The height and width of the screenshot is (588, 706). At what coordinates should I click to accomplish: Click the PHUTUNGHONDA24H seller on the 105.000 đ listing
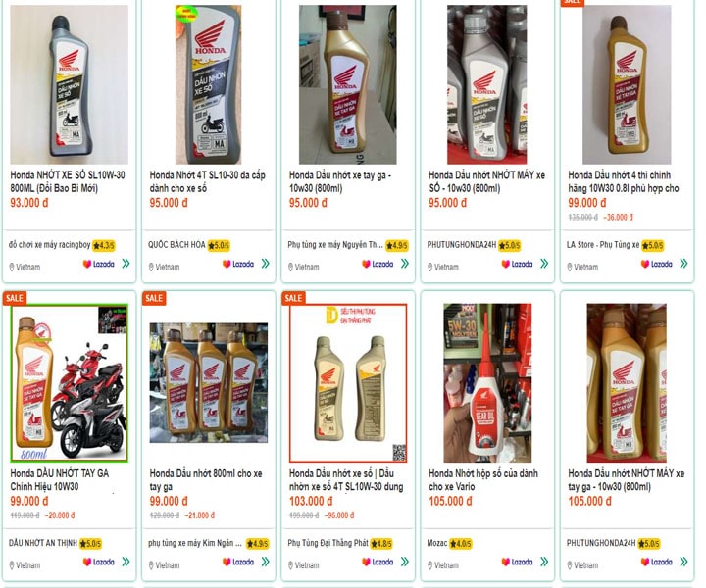coord(601,543)
